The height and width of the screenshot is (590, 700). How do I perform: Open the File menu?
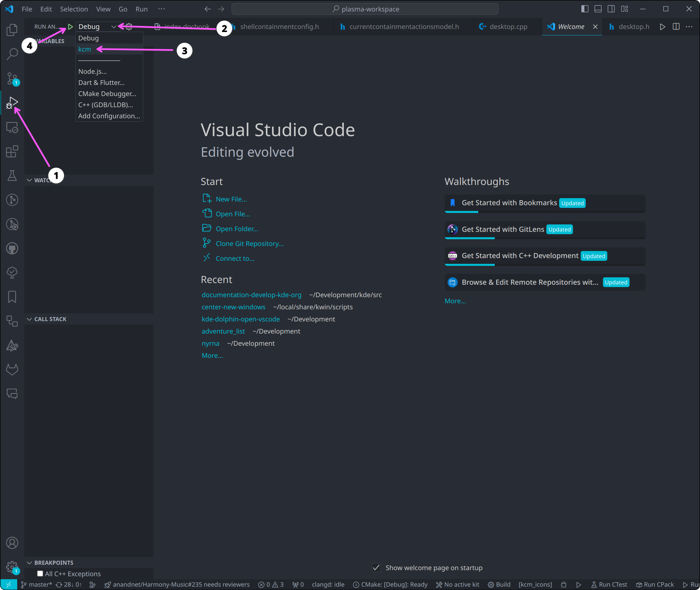tap(27, 9)
